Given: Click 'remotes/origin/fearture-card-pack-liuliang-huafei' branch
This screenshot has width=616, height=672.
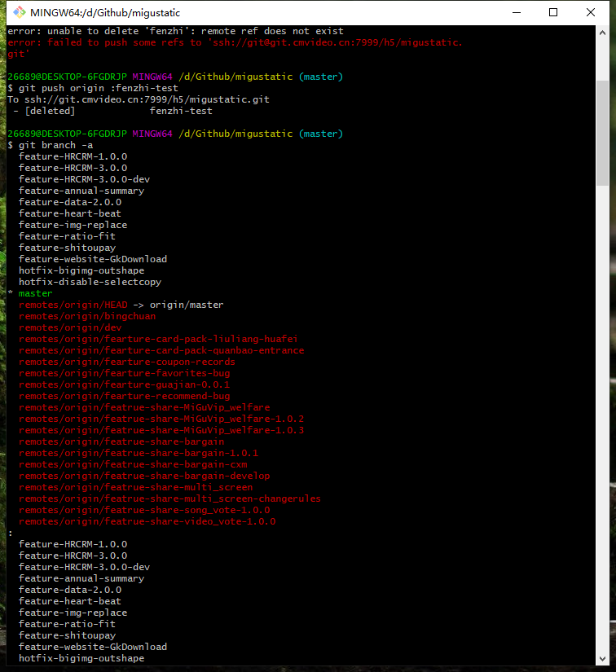Looking at the screenshot, I should 158,339.
